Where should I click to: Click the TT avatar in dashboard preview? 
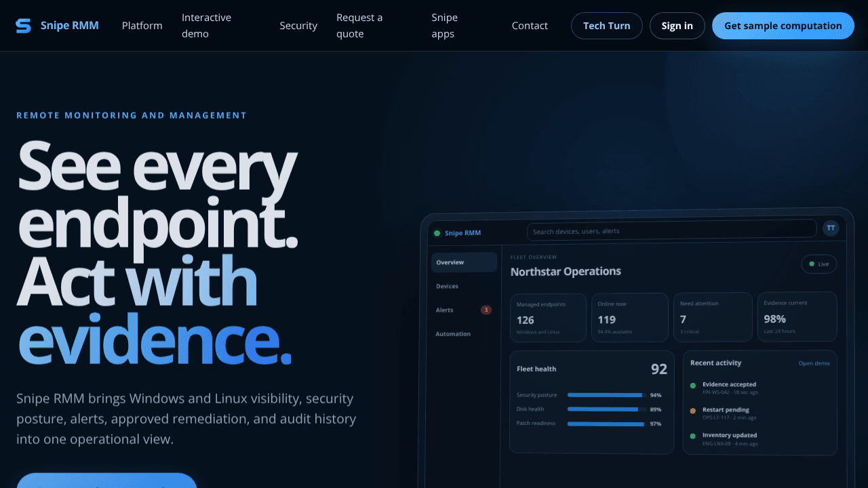[831, 228]
